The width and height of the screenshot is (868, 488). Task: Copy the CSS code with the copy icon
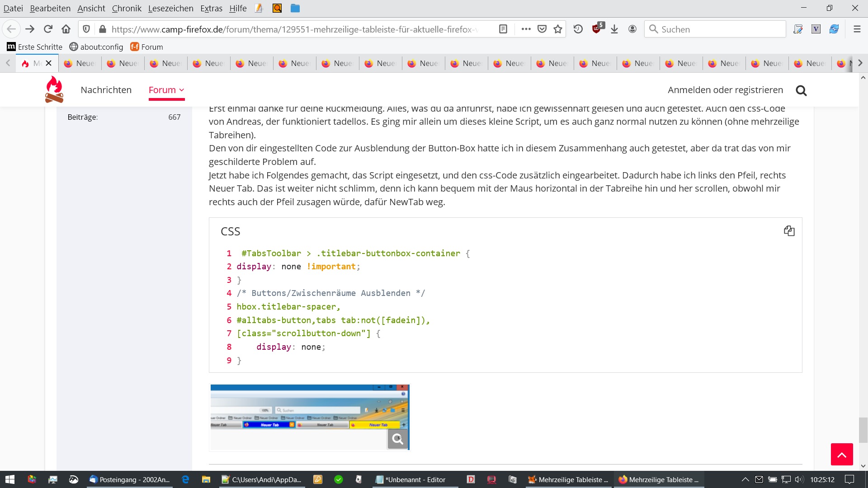(x=789, y=231)
